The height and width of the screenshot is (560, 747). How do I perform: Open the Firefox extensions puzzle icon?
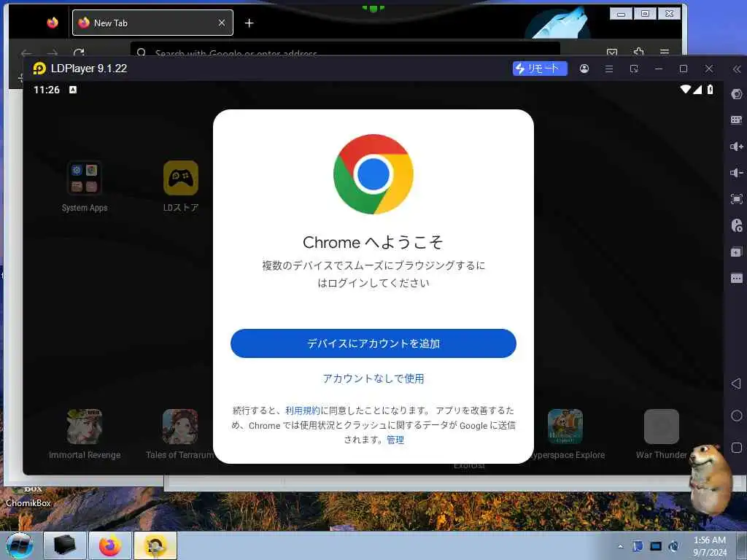coord(638,52)
